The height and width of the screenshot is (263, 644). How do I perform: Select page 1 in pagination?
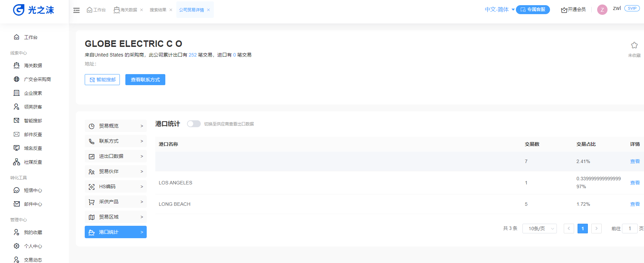point(583,229)
